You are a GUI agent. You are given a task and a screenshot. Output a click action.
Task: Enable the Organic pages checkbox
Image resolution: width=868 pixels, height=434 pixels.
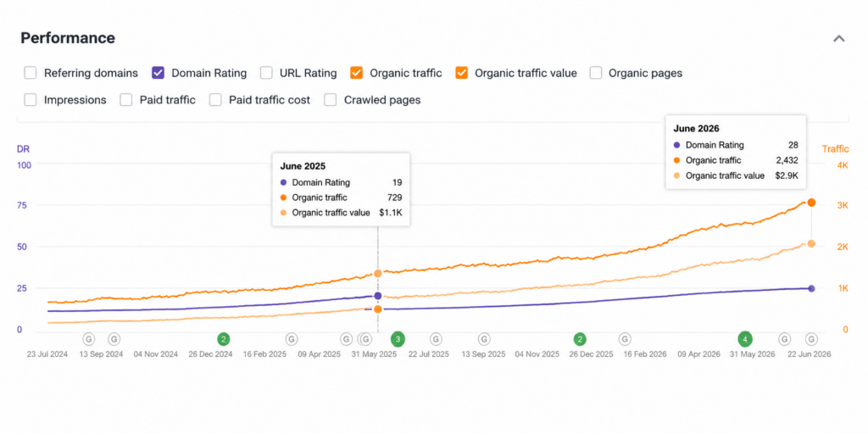point(596,73)
